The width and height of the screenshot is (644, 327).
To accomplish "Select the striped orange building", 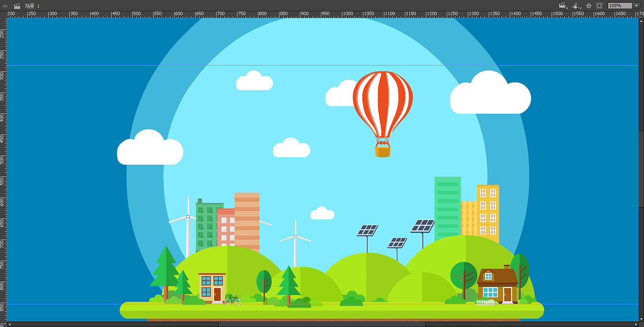I will pyautogui.click(x=247, y=222).
